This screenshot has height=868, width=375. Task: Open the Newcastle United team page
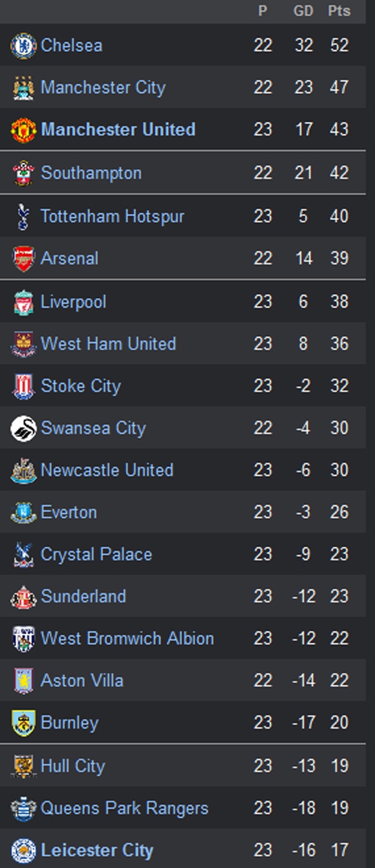point(107,470)
